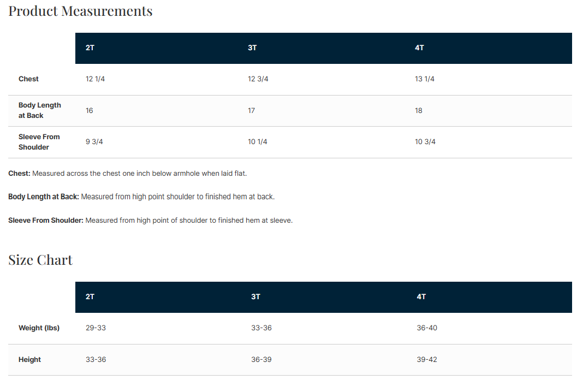Click the 36-40 weight value for 4T

tap(427, 328)
